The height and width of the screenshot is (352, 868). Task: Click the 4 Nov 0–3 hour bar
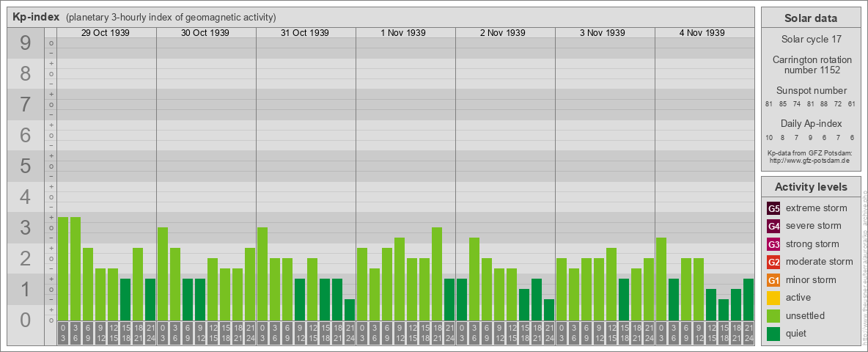click(661, 279)
